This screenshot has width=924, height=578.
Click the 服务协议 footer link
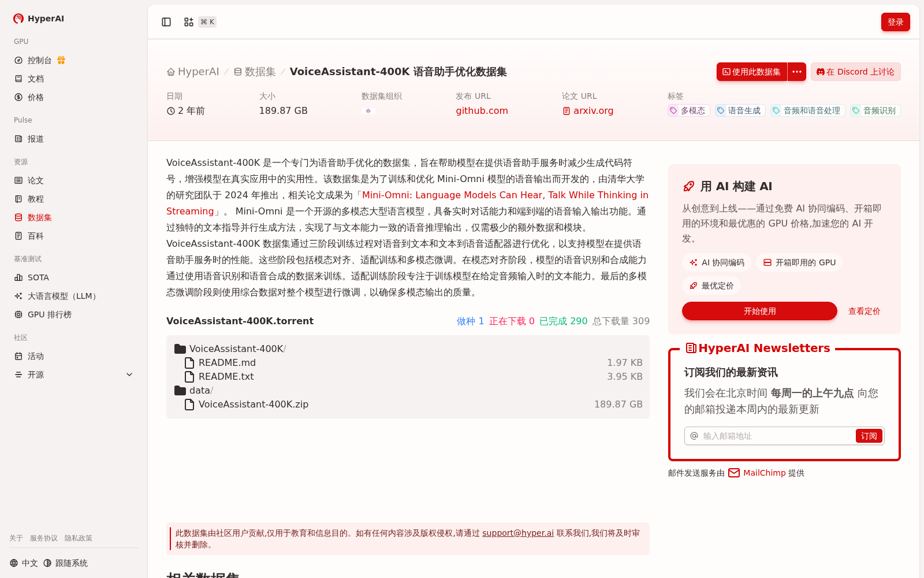point(44,538)
